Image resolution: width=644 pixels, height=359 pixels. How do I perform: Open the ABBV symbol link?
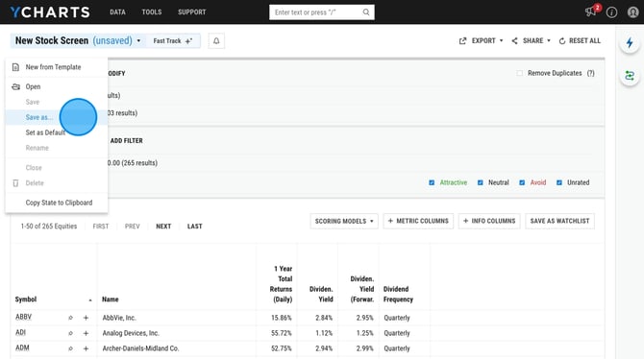tap(23, 317)
